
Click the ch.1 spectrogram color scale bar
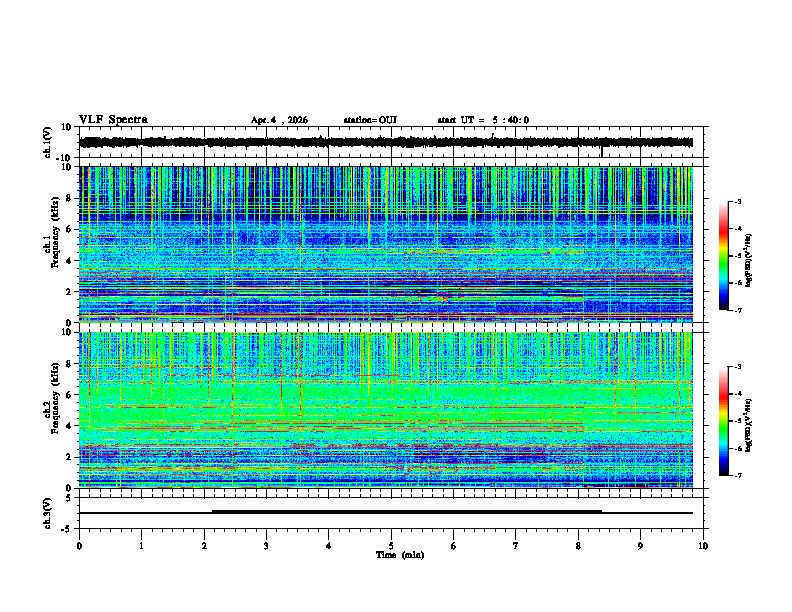pos(724,256)
